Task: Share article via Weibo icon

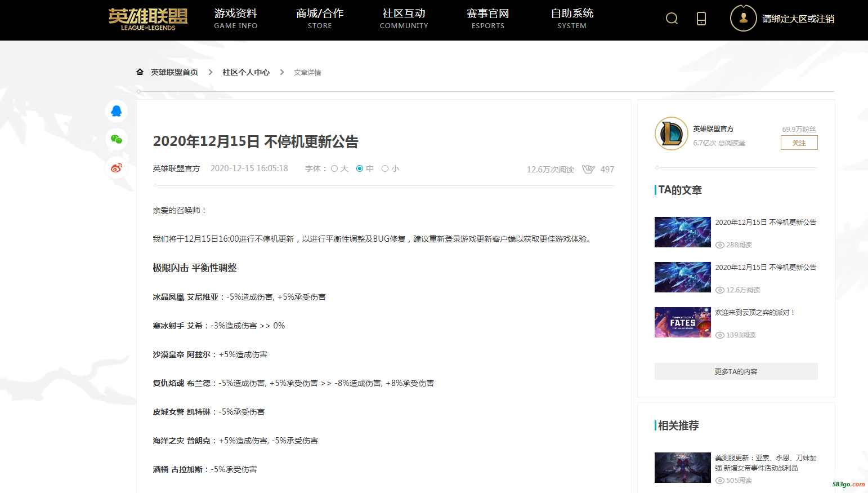Action: point(117,167)
